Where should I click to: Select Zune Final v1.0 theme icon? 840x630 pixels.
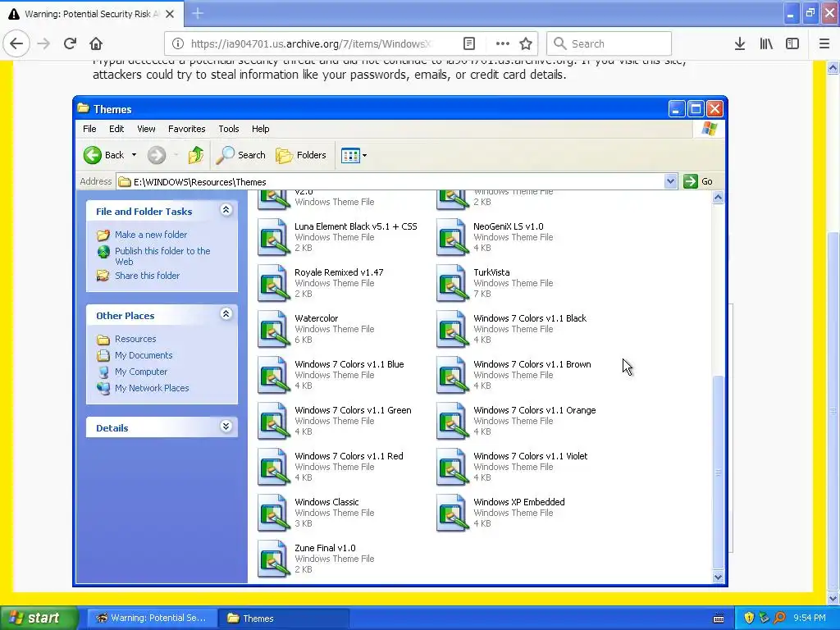click(274, 559)
